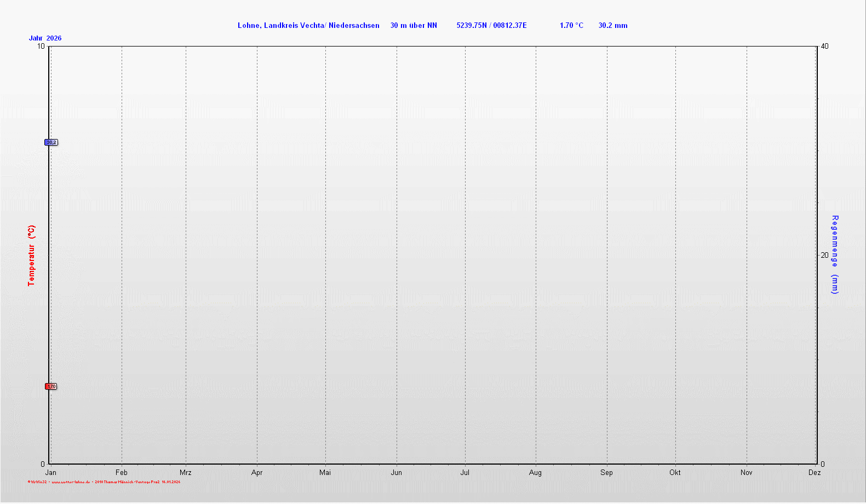Pick the Mai month label

(325, 472)
